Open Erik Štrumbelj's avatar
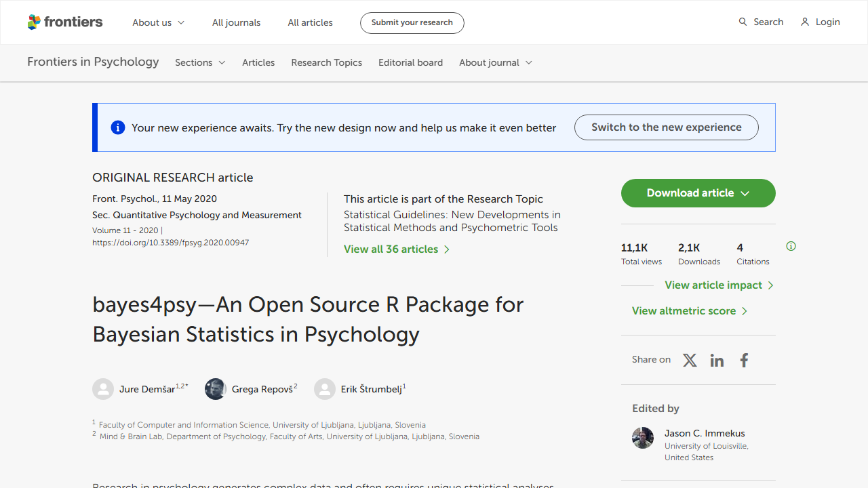868x488 pixels. pos(325,389)
